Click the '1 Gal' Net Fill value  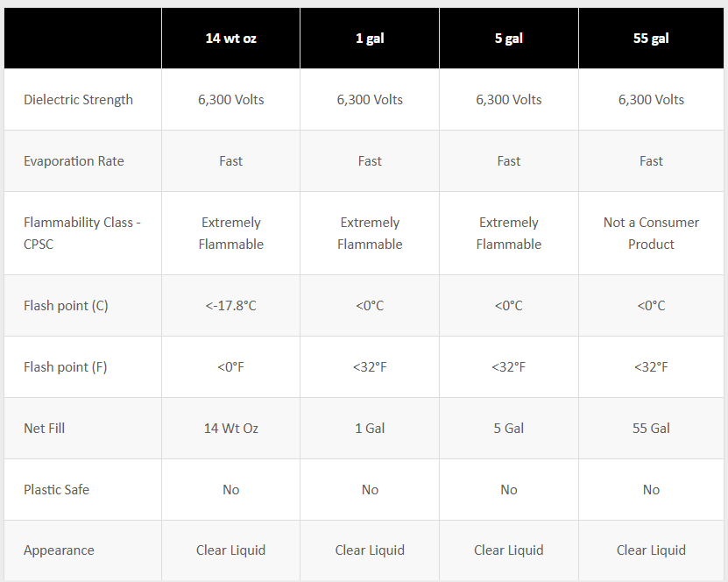pyautogui.click(x=370, y=429)
